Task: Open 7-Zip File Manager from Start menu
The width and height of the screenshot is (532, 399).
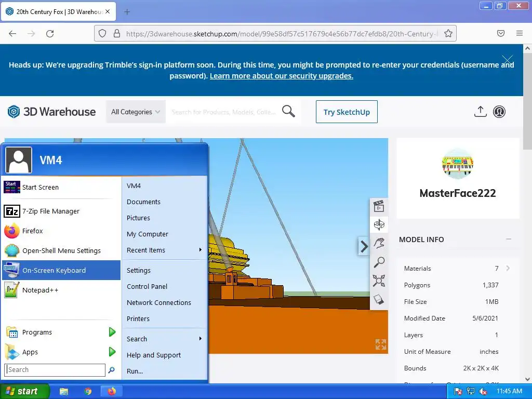Action: click(x=61, y=211)
